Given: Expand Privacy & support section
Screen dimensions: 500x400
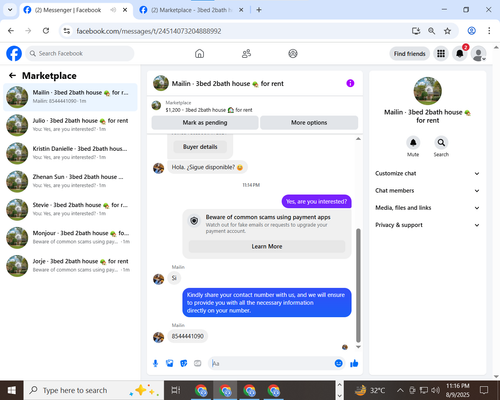Looking at the screenshot, I should tap(427, 225).
